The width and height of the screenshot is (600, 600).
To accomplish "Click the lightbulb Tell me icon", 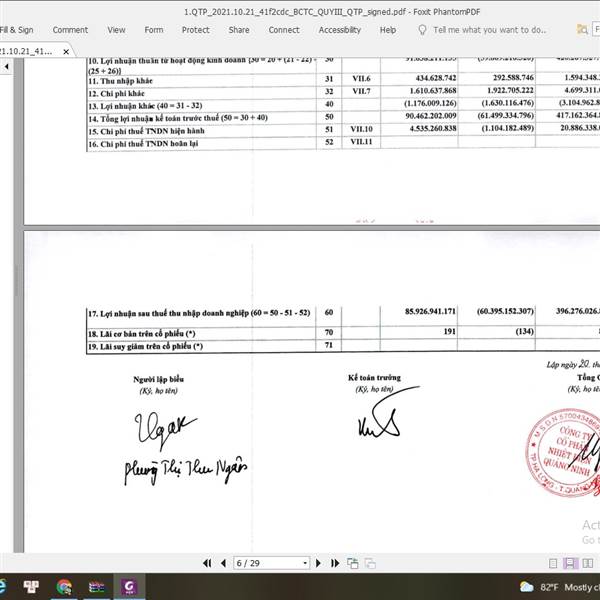I will point(422,30).
